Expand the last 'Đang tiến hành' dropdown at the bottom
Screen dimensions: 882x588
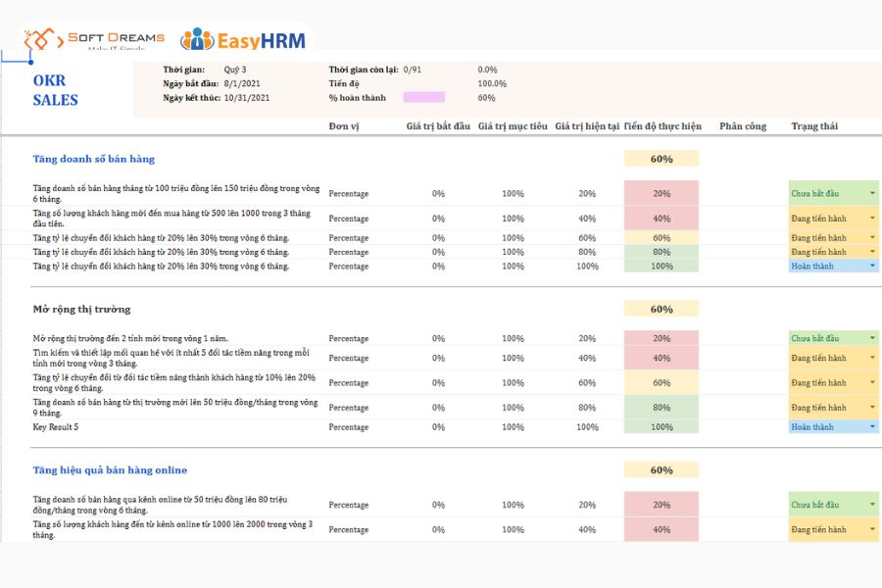point(872,529)
